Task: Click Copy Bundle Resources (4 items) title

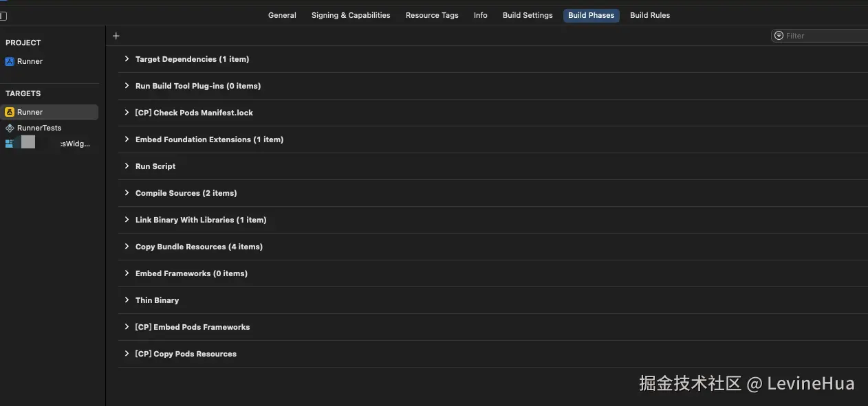Action: coord(199,247)
